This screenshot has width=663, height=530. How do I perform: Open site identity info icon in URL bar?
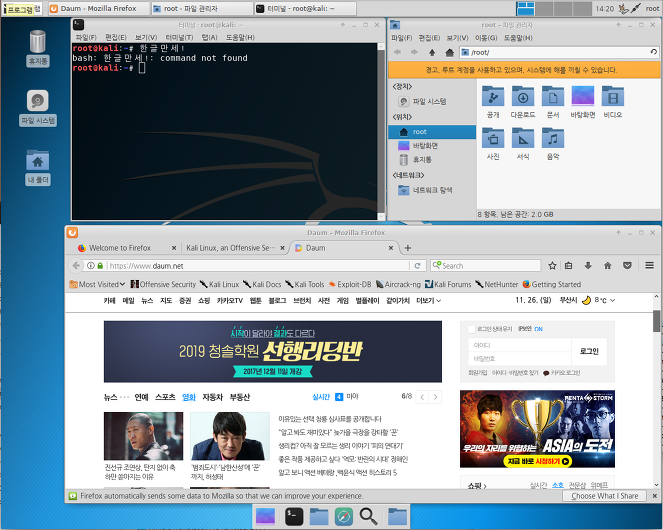[x=90, y=266]
